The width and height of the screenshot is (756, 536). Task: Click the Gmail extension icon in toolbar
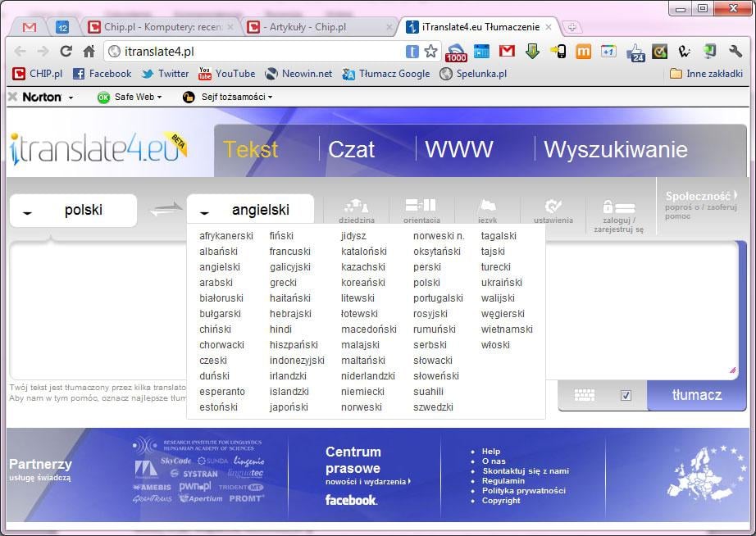point(507,52)
